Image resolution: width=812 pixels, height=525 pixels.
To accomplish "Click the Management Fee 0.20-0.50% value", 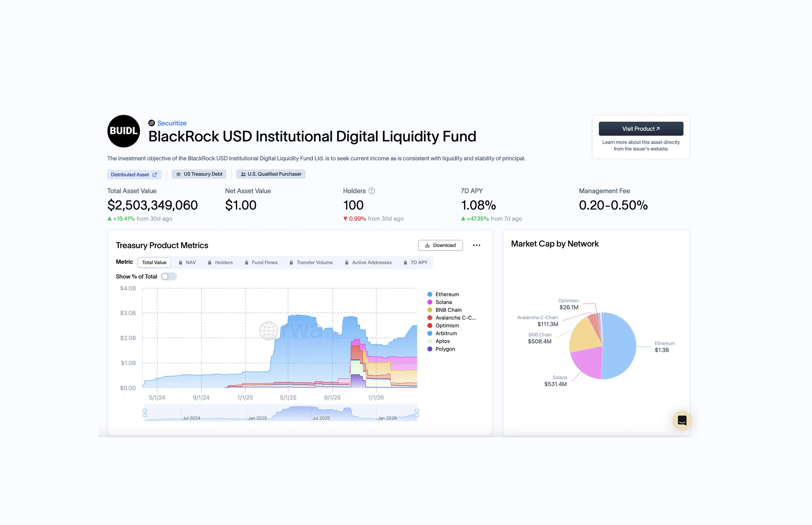I will pos(613,205).
